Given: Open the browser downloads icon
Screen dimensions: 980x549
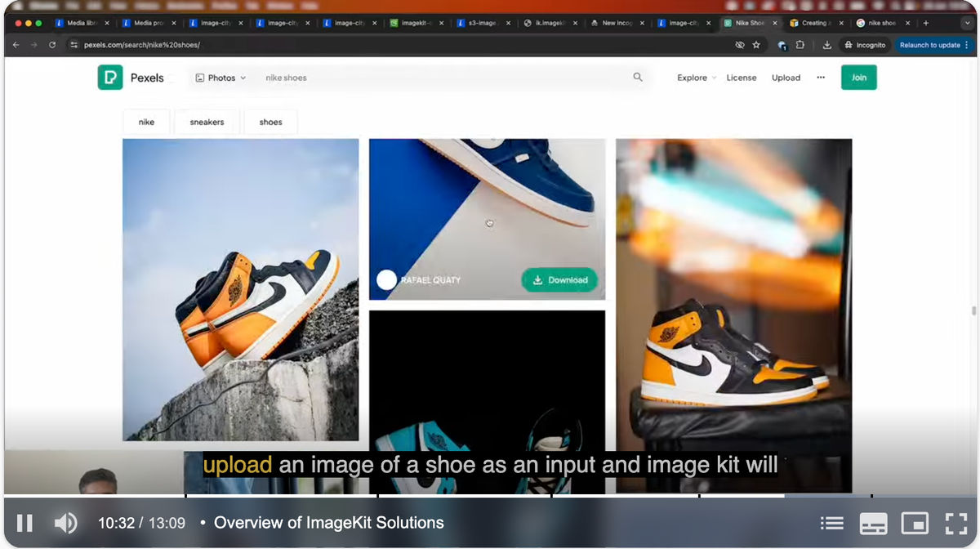Looking at the screenshot, I should tap(826, 45).
